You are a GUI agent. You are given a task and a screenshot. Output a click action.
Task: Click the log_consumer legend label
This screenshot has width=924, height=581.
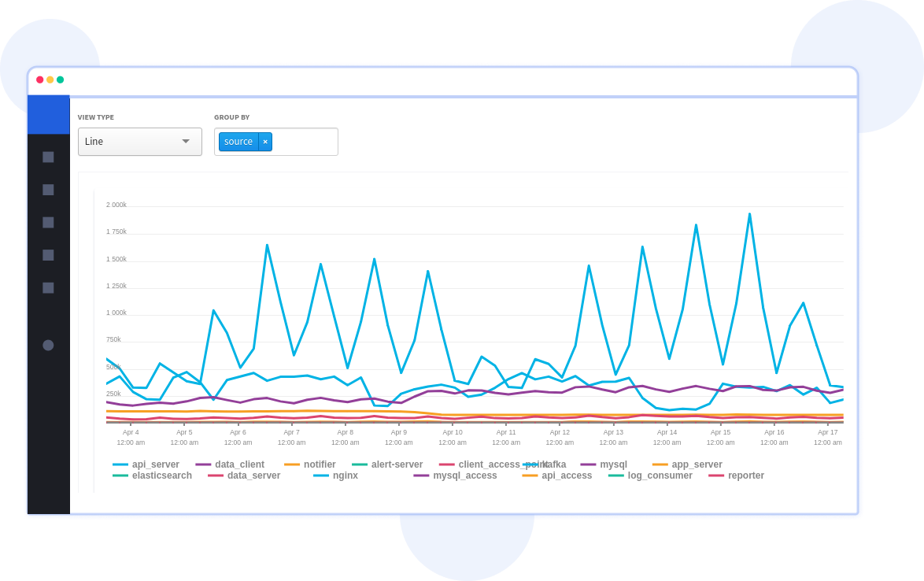[660, 476]
